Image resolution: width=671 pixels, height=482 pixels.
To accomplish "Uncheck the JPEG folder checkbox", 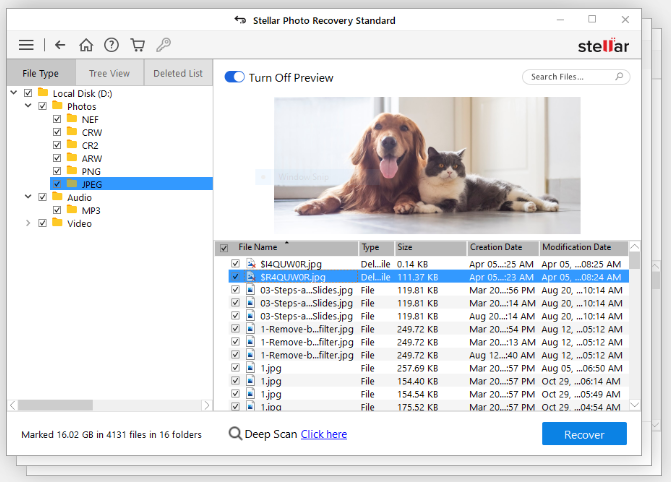I will point(57,184).
